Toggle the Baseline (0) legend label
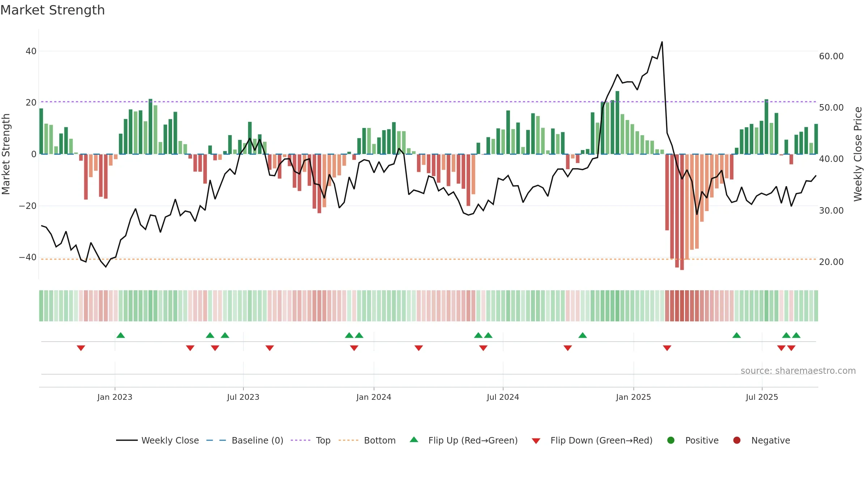The width and height of the screenshot is (868, 488). 258,441
